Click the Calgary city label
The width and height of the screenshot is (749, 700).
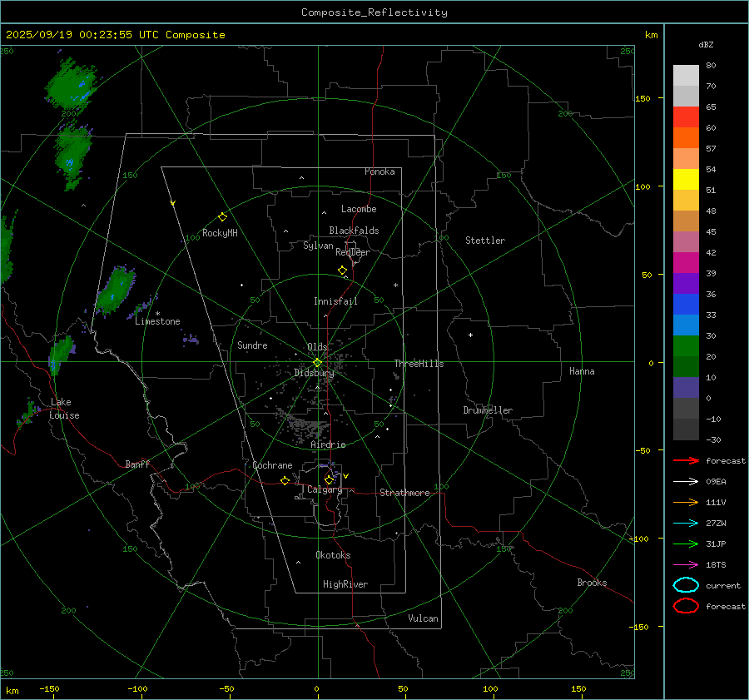point(324,490)
